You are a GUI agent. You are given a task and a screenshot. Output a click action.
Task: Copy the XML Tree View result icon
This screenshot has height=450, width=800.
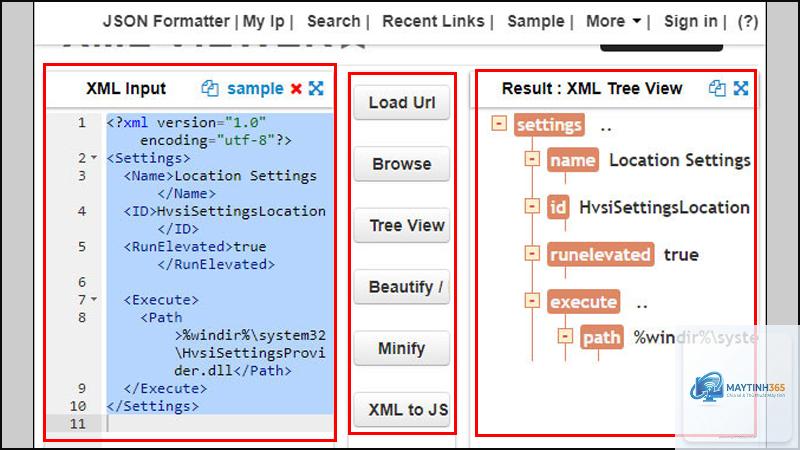[717, 88]
